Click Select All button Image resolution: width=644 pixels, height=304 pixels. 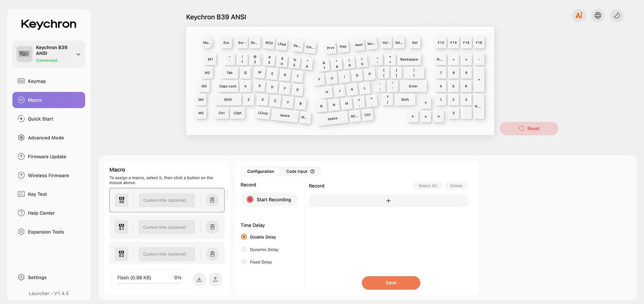point(427,186)
